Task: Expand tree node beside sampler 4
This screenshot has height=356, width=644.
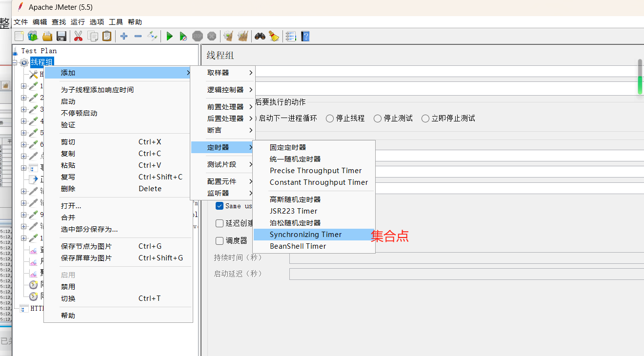Action: (24, 121)
